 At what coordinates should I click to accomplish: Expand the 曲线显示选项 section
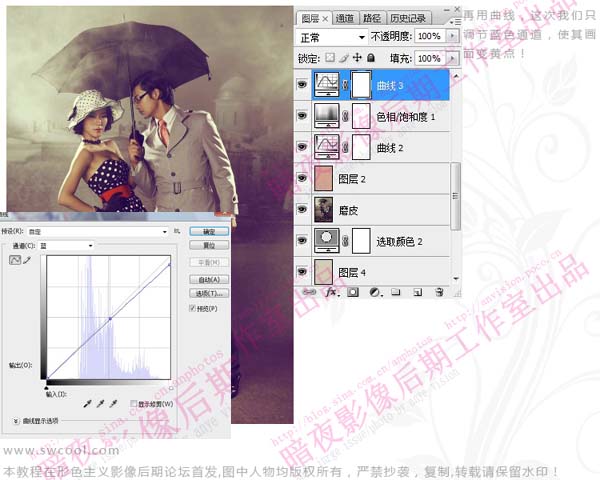(15, 421)
